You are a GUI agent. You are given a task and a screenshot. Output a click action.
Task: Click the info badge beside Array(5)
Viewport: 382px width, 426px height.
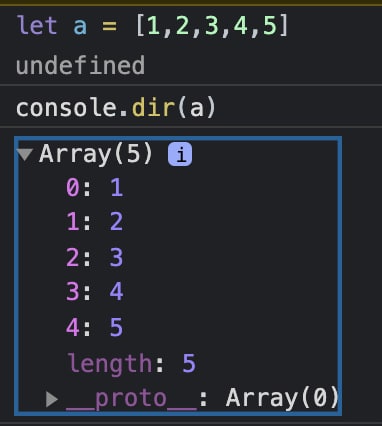click(180, 154)
